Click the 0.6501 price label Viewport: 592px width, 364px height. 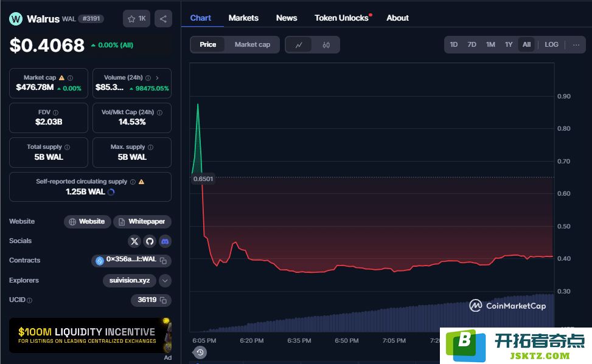[x=203, y=179]
